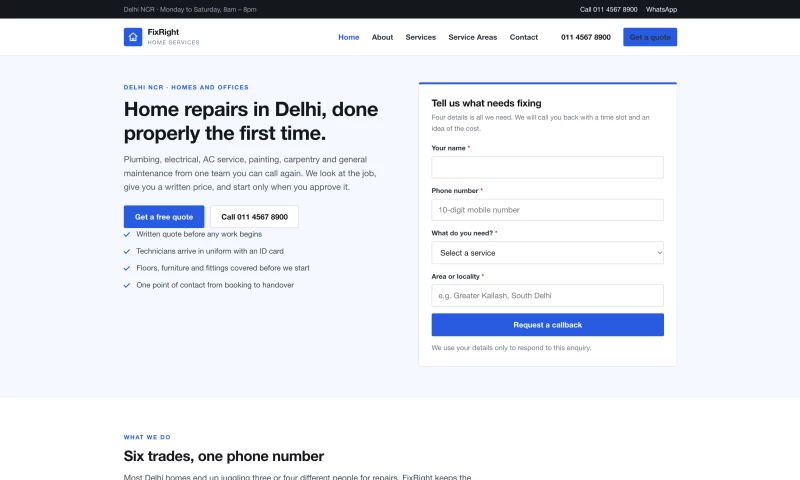
Task: Click the hero Call 011 4567 8900 button
Action: click(255, 217)
